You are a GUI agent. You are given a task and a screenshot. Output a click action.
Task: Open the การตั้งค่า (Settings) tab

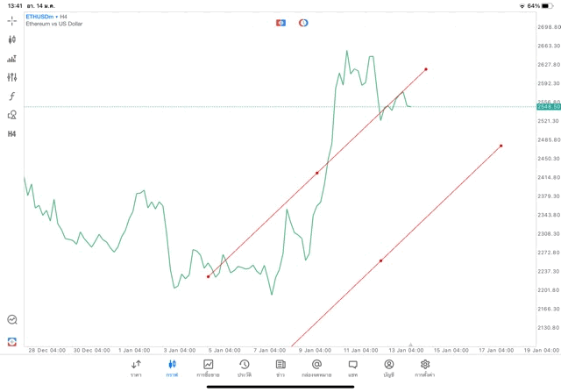tap(425, 367)
